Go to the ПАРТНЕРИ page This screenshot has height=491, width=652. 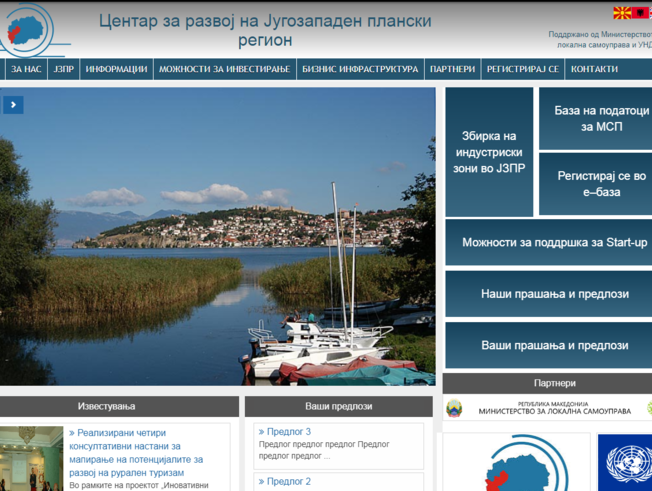(x=452, y=69)
